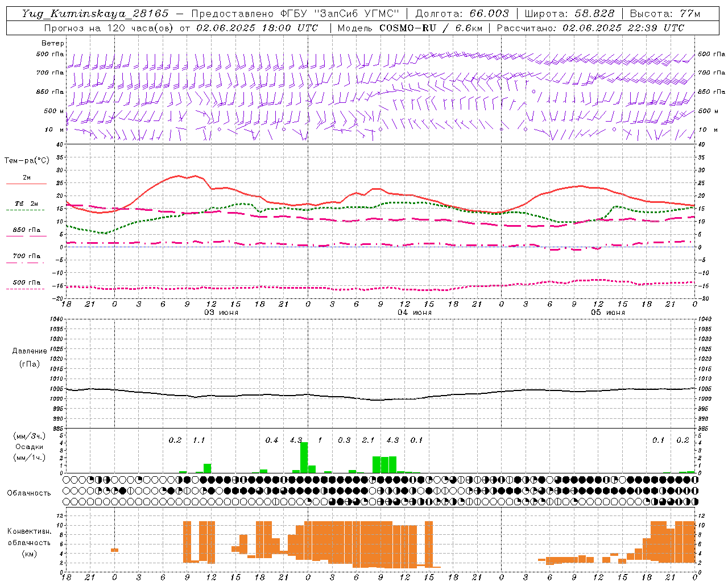Click the Осадки panel label
Screen dimensions: 728x582
29,447
